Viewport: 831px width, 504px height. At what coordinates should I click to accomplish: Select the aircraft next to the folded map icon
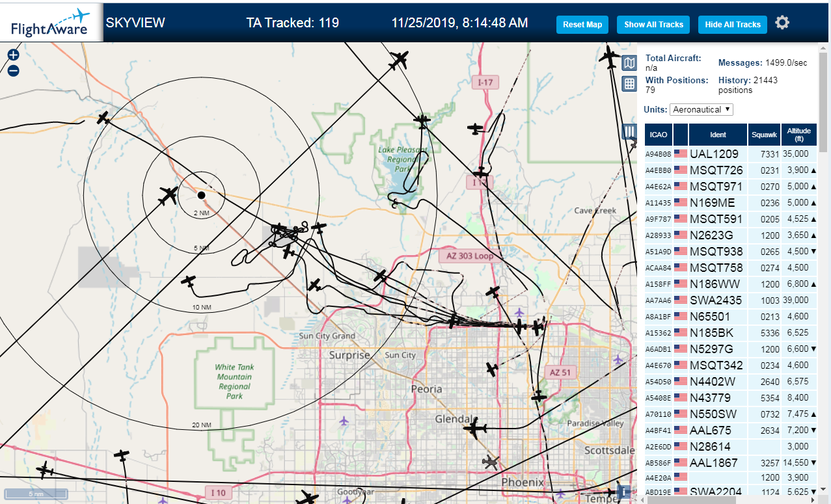[610, 57]
